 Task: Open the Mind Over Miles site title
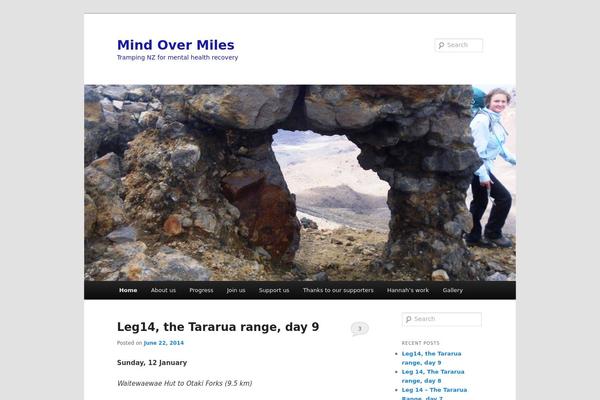(176, 45)
